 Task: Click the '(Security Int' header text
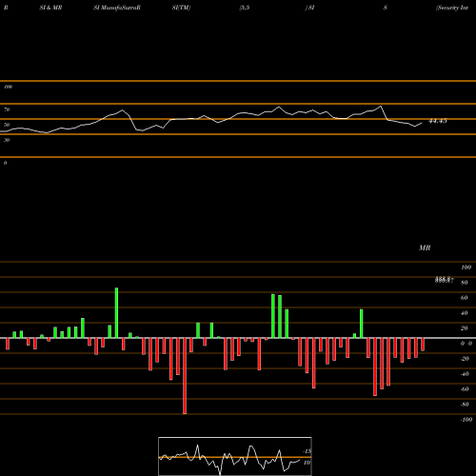click(x=452, y=8)
